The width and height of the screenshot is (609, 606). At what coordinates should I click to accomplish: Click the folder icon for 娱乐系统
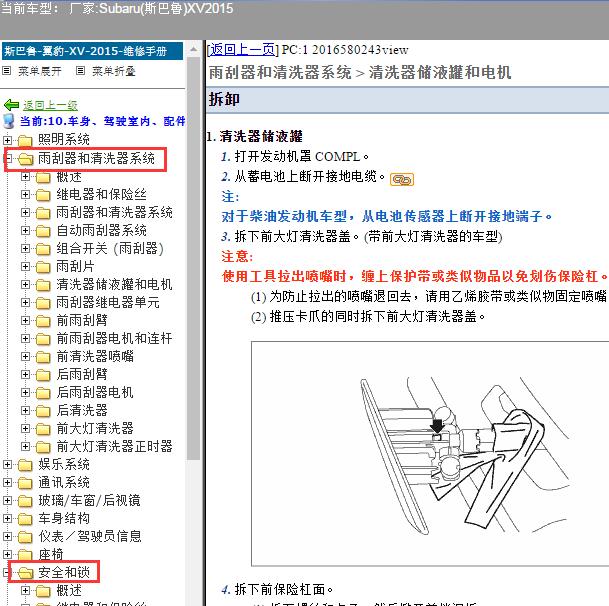[25, 465]
